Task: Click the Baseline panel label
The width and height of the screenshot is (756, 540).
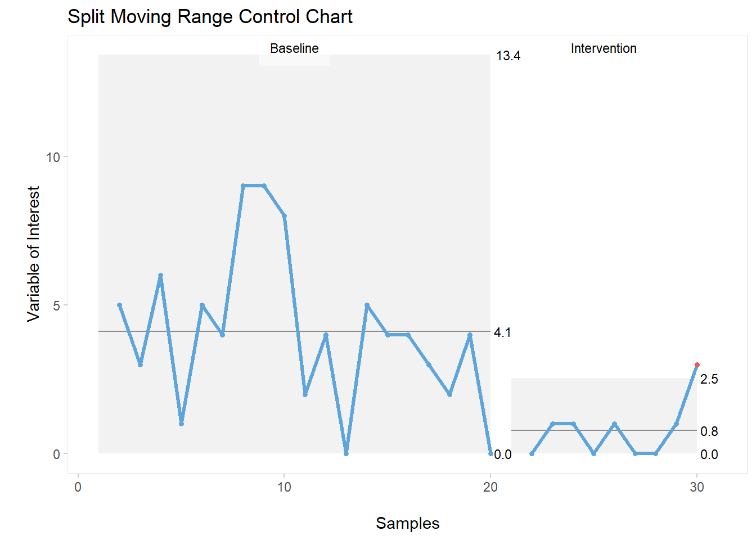Action: [294, 49]
